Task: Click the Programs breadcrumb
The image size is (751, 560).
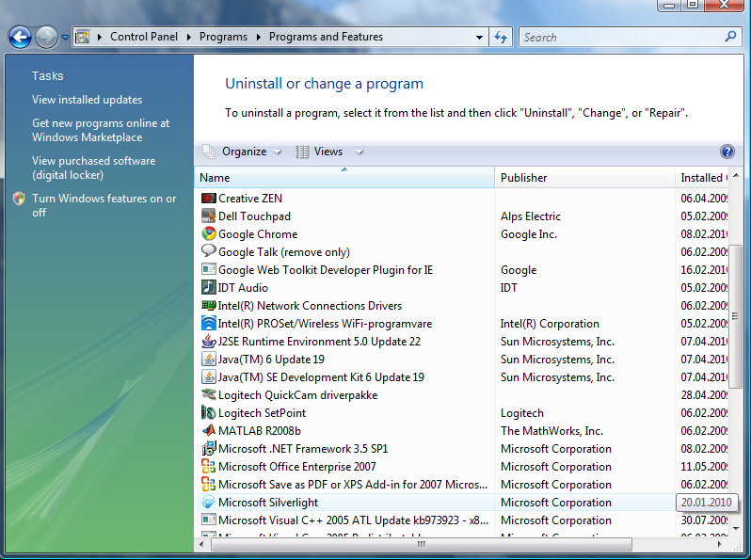Action: coord(223,37)
